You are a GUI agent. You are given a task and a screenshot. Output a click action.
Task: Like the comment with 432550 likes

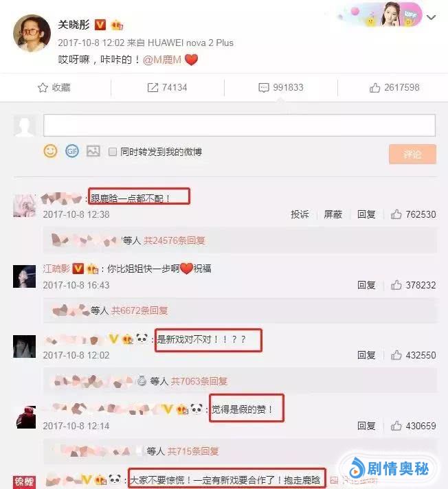414,355
